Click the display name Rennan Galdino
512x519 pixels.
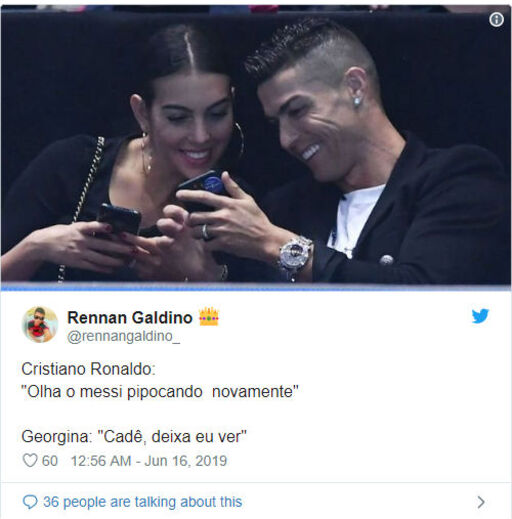click(130, 317)
